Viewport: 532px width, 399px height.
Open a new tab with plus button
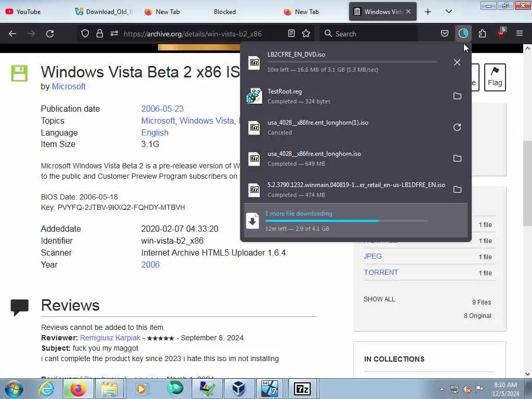point(428,12)
